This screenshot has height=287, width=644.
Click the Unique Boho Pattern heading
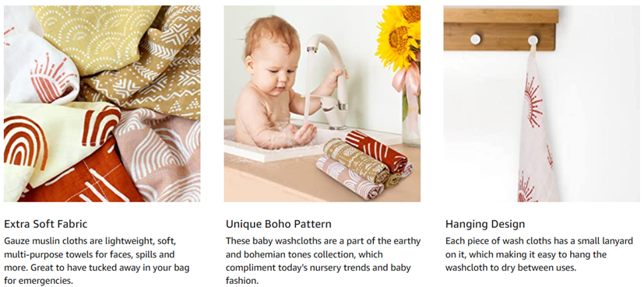pyautogui.click(x=279, y=224)
